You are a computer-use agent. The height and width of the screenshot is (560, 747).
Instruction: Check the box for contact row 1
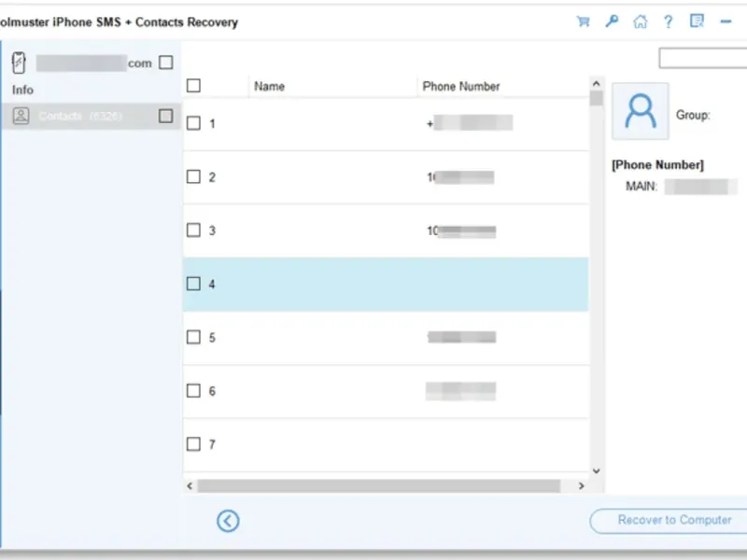pyautogui.click(x=193, y=123)
